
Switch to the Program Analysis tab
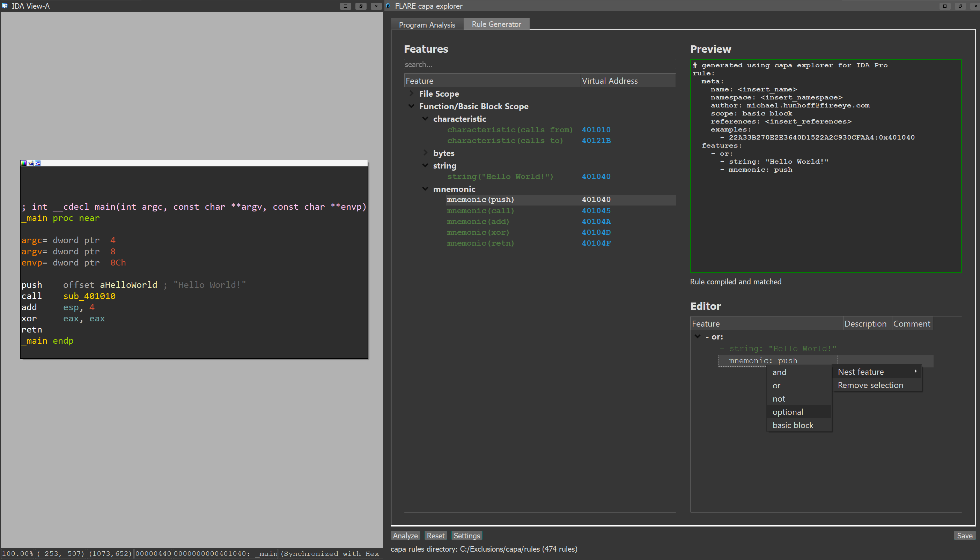pyautogui.click(x=427, y=25)
